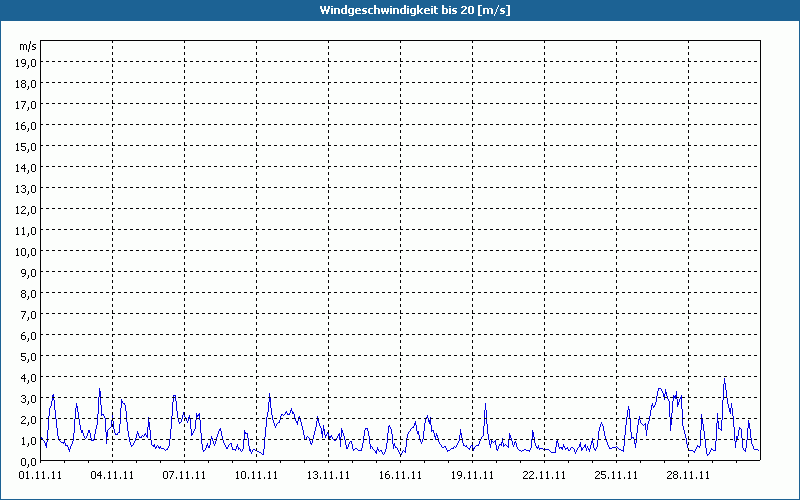Select the 14,0 y-axis label
The height and width of the screenshot is (500, 800).
pos(26,168)
